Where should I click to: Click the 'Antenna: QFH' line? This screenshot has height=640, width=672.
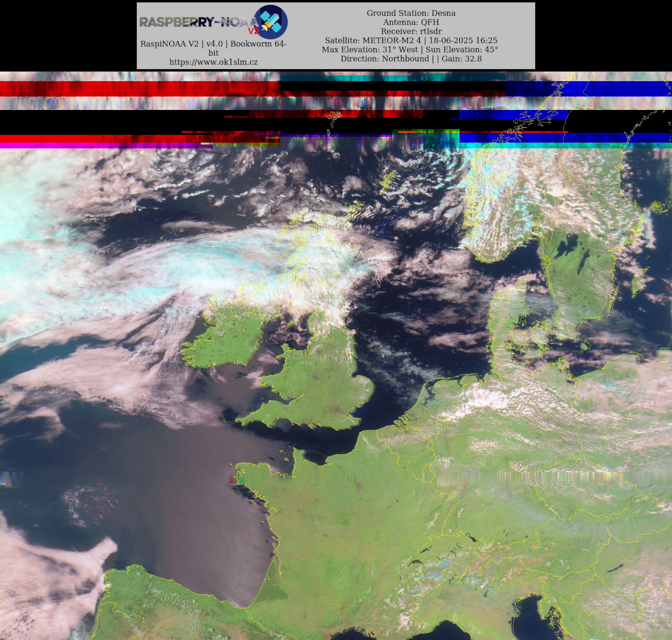(411, 22)
